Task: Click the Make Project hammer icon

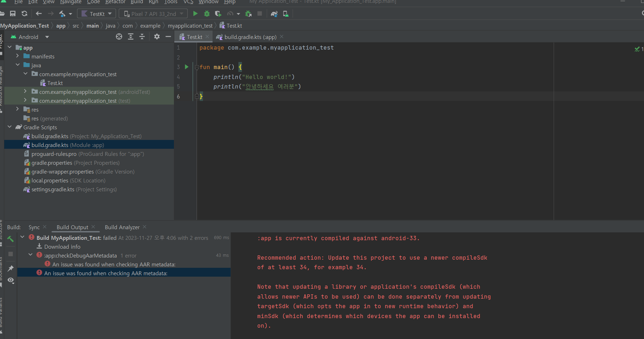Action: tap(62, 14)
